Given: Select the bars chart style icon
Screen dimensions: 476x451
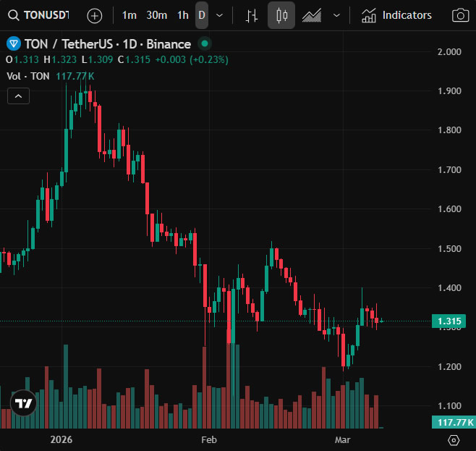Looking at the screenshot, I should [x=251, y=15].
